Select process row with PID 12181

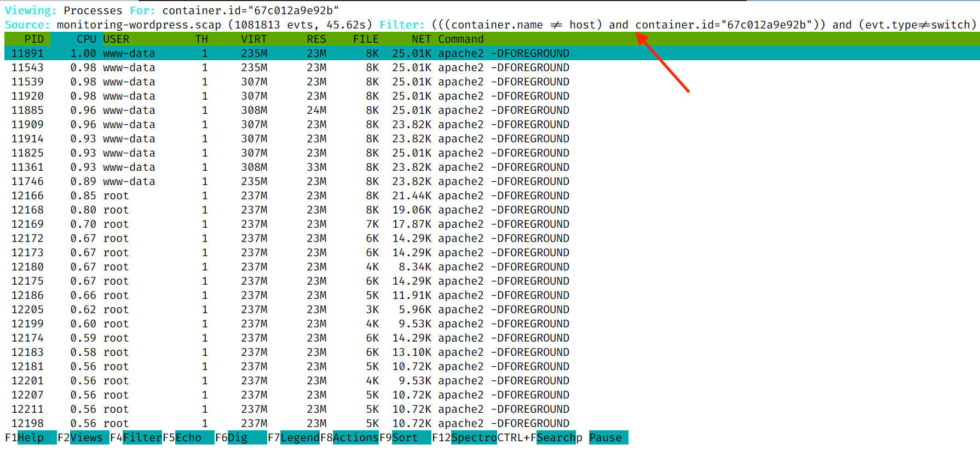point(492,366)
